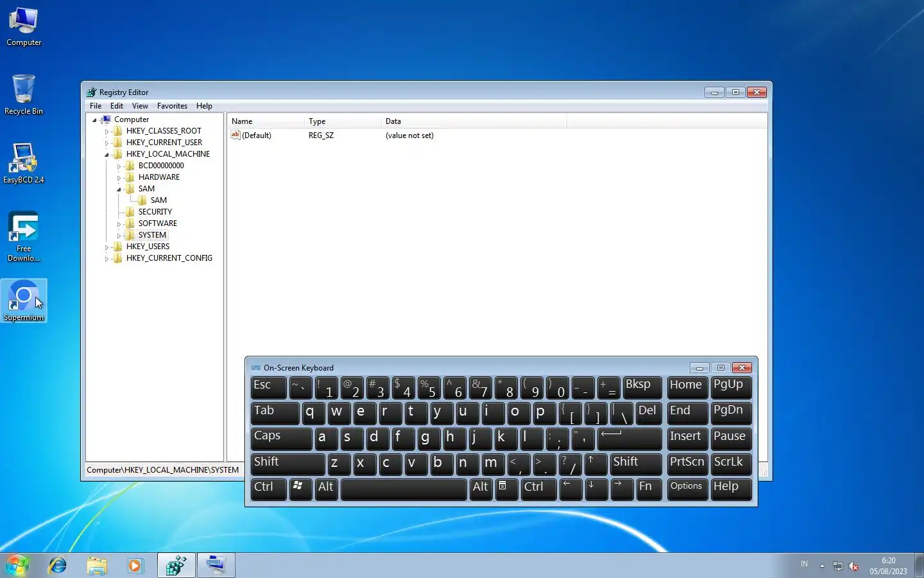Screen dimensions: 924x578
Task: Sort by the Type column header
Action: coord(343,121)
